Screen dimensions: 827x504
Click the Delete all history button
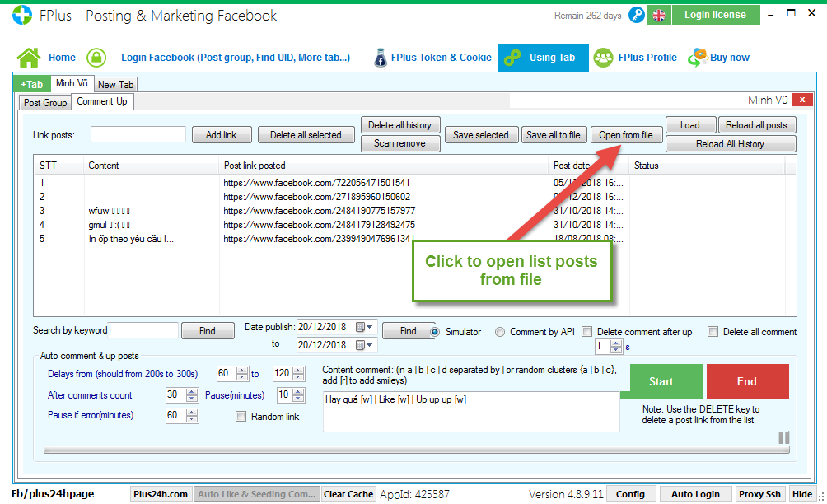tap(399, 125)
